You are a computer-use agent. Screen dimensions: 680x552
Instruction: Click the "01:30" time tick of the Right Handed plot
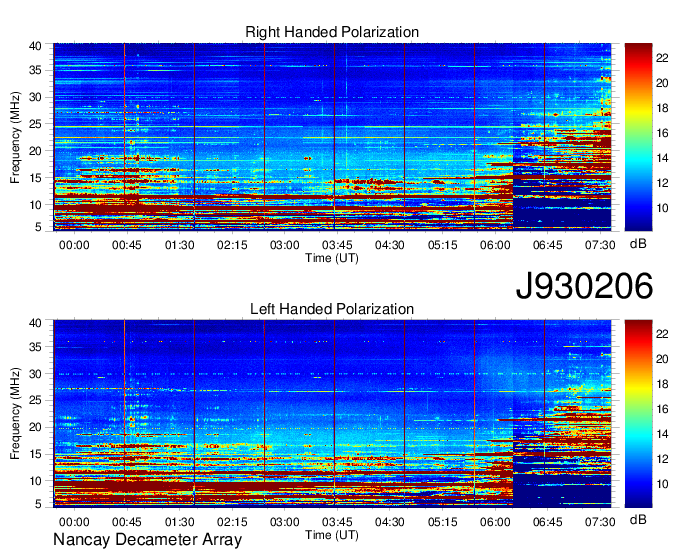click(180, 245)
